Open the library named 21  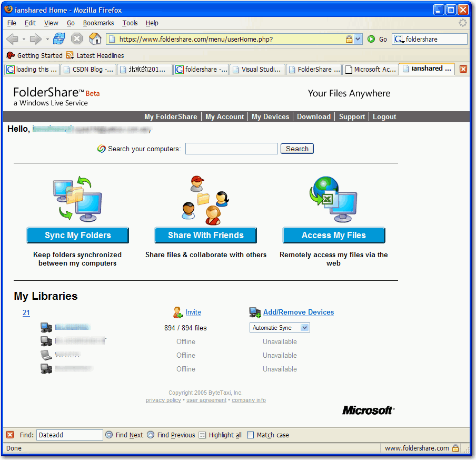click(26, 312)
